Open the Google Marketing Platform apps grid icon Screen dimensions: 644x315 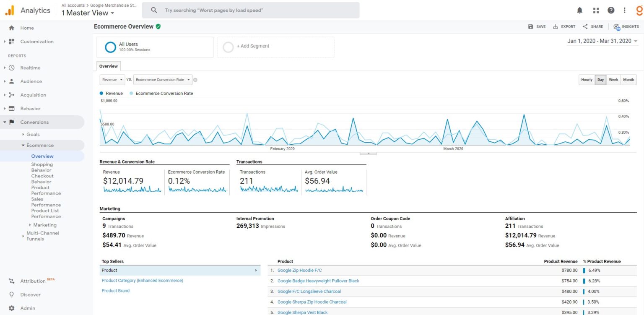tap(596, 10)
